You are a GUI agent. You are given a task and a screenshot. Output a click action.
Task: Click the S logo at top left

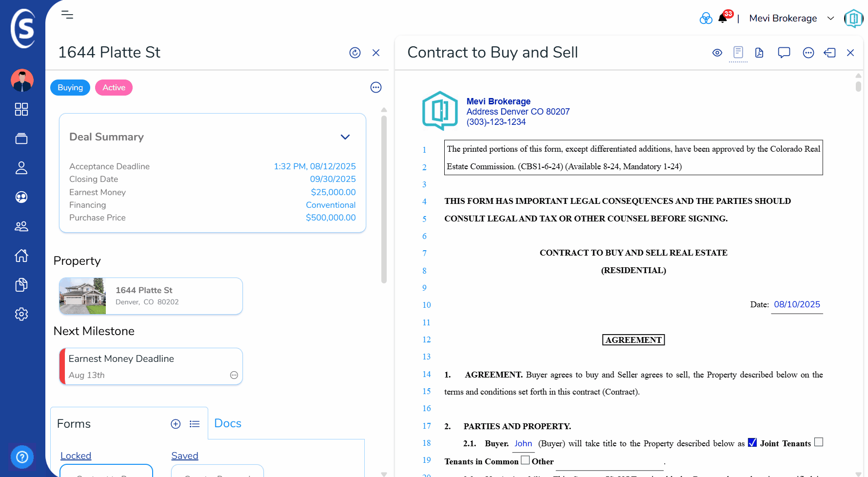pyautogui.click(x=23, y=28)
